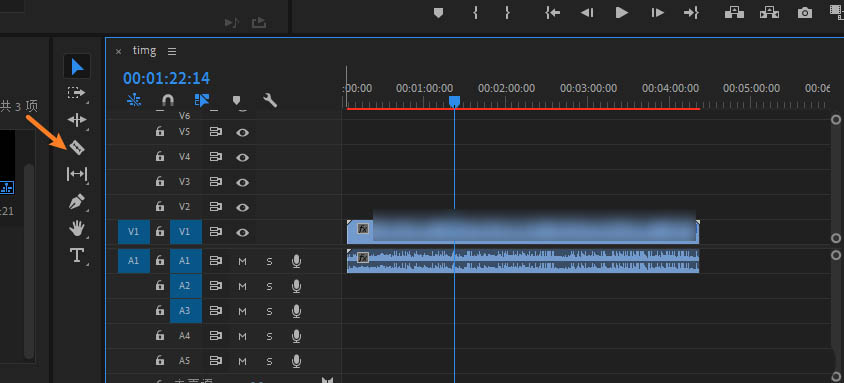Open timg sequence panel menu
This screenshot has width=844, height=383.
[172, 52]
